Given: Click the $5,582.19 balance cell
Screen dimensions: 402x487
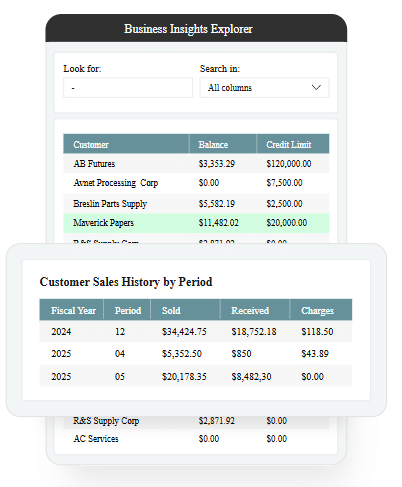Looking at the screenshot, I should 217,204.
